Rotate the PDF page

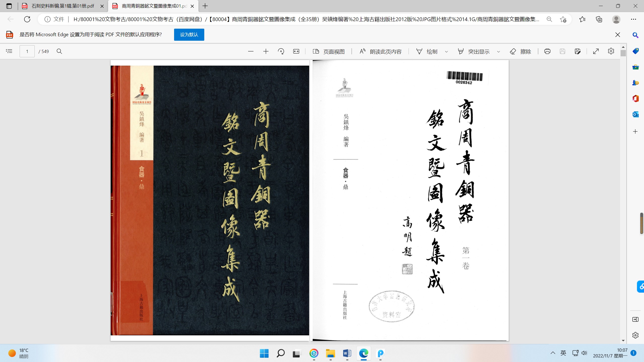coord(281,52)
